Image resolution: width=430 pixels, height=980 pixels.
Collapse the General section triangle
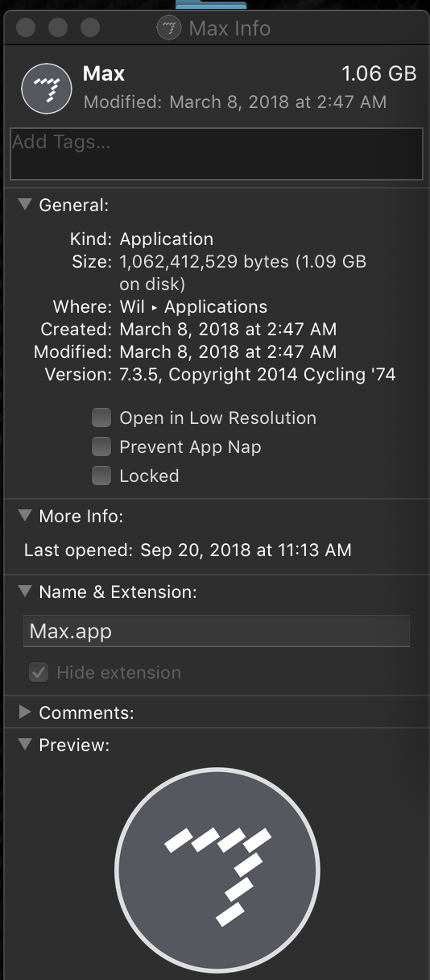pyautogui.click(x=25, y=205)
